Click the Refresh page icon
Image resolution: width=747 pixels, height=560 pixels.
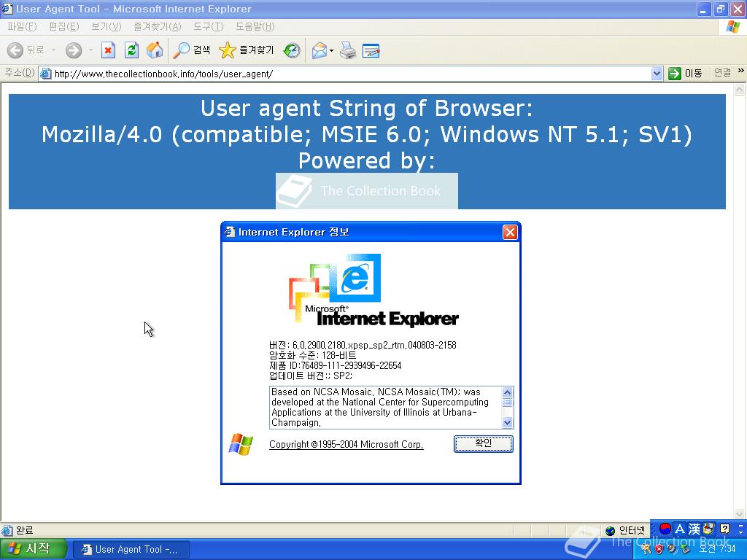(131, 50)
